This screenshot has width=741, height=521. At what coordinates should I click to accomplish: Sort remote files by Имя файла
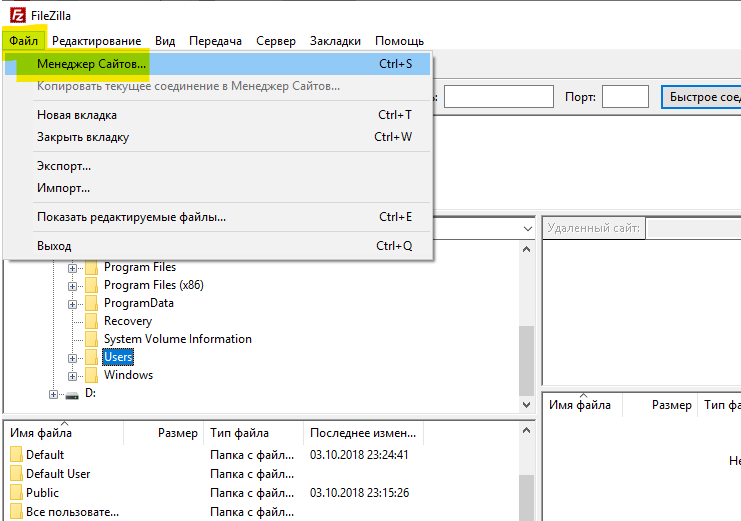583,405
